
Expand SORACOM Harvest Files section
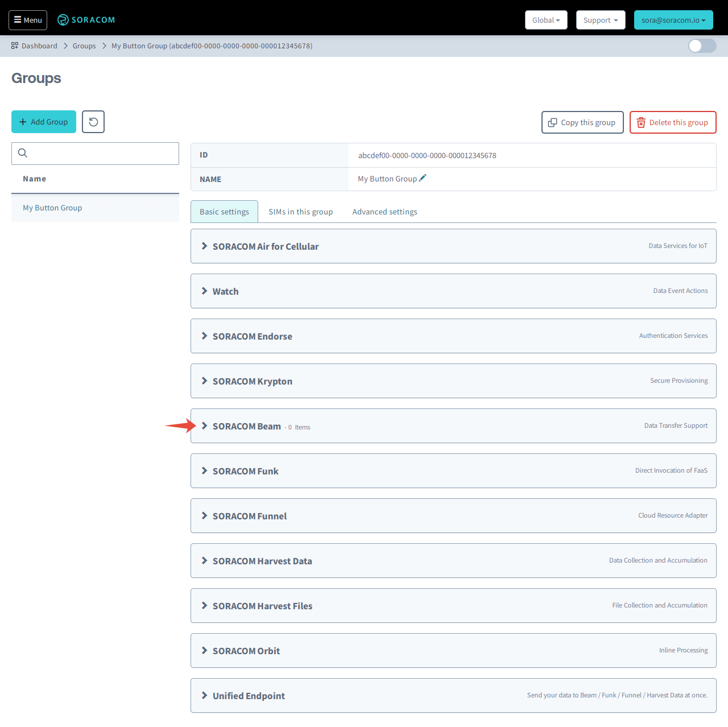453,606
